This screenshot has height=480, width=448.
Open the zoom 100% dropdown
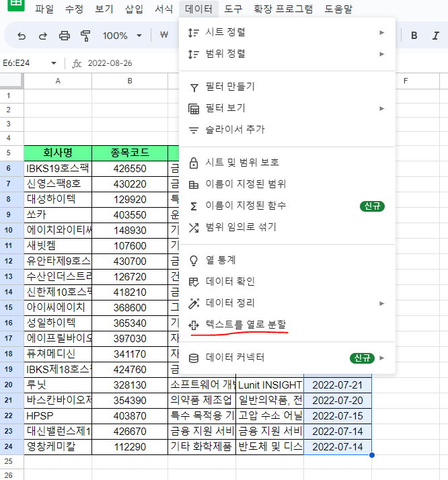tap(139, 36)
